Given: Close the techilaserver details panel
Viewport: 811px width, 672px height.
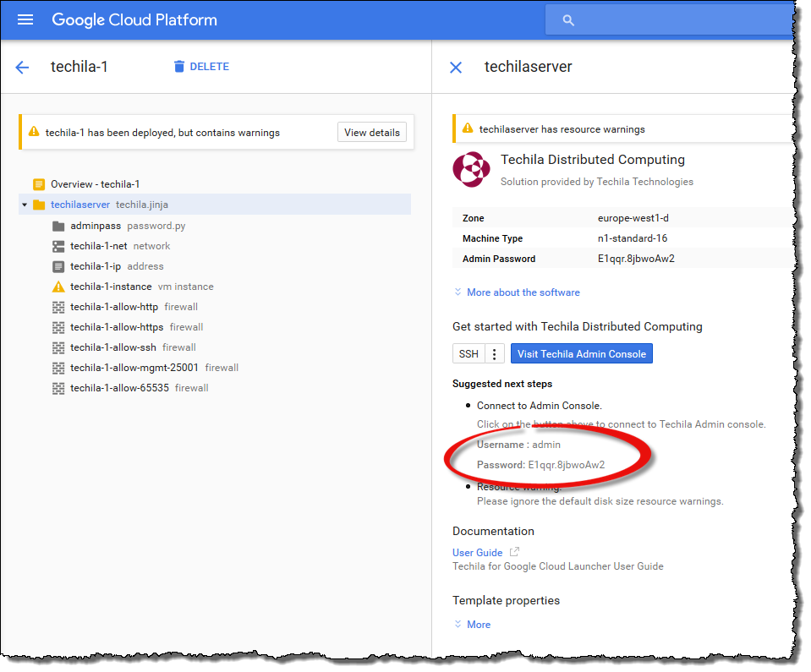Looking at the screenshot, I should (x=456, y=68).
